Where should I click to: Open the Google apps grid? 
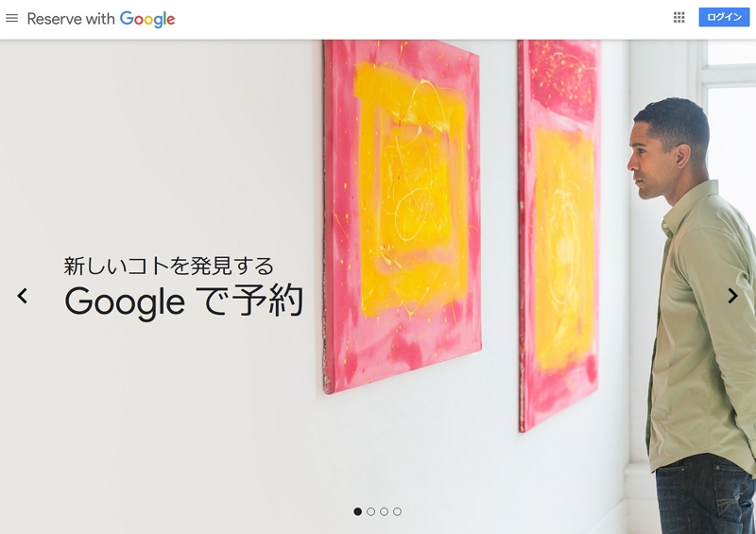tap(679, 18)
